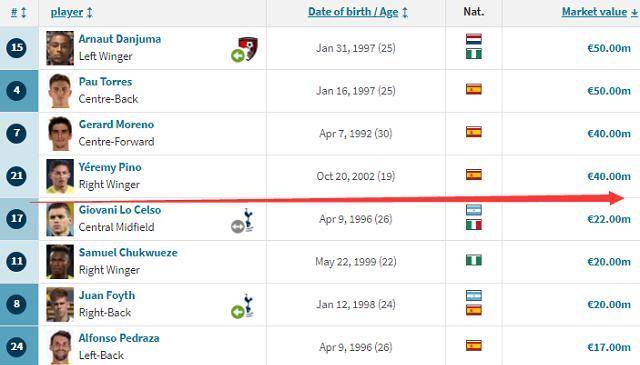Click the green transfer arrow next to Danjuma
The width and height of the screenshot is (640, 365).
click(x=238, y=56)
